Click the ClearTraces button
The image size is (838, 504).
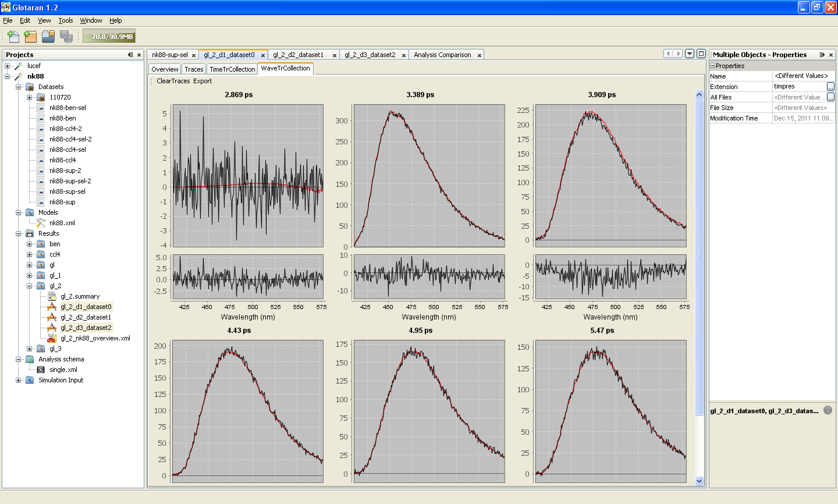[173, 81]
